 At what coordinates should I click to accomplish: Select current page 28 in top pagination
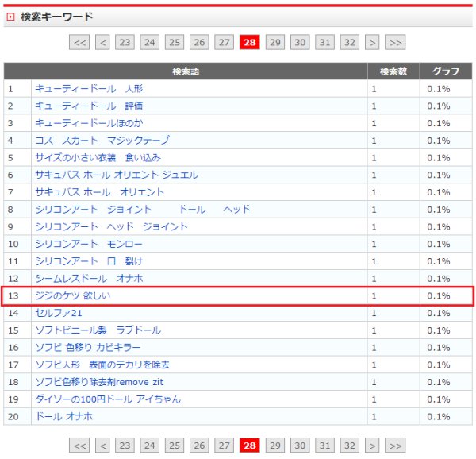pyautogui.click(x=250, y=42)
